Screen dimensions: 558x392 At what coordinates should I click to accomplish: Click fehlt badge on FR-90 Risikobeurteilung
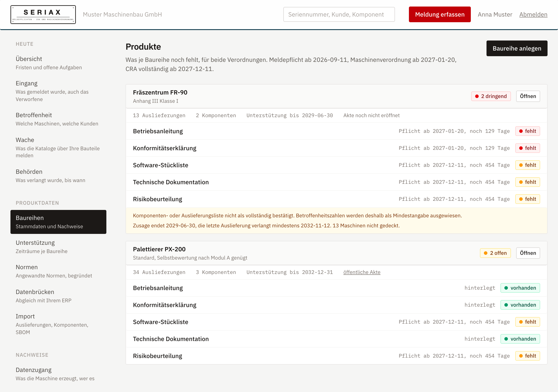pyautogui.click(x=527, y=199)
